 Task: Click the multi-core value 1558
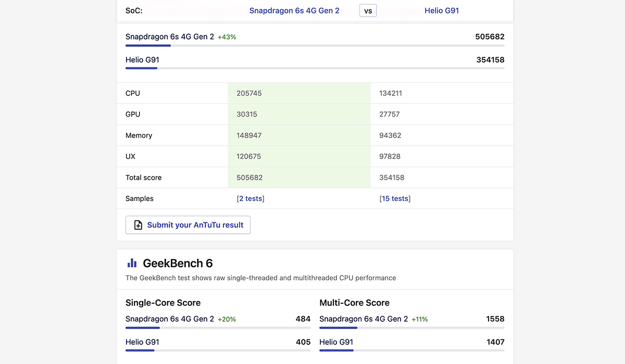click(495, 319)
